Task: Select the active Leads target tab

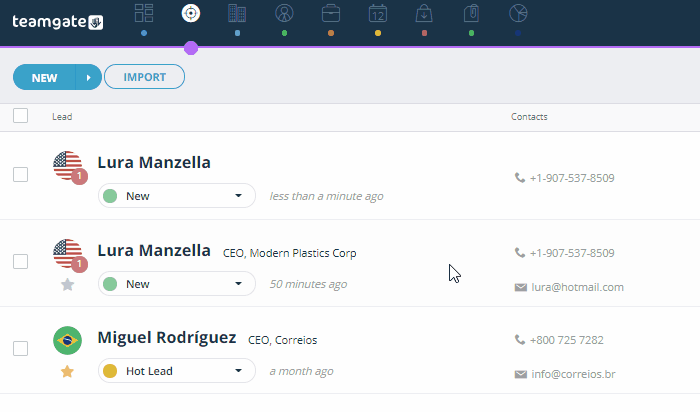Action: [191, 13]
